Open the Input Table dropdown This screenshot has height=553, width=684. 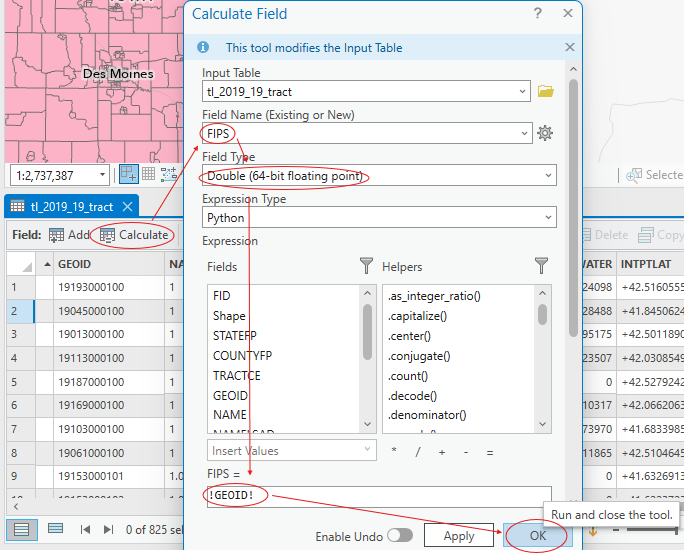click(x=522, y=92)
